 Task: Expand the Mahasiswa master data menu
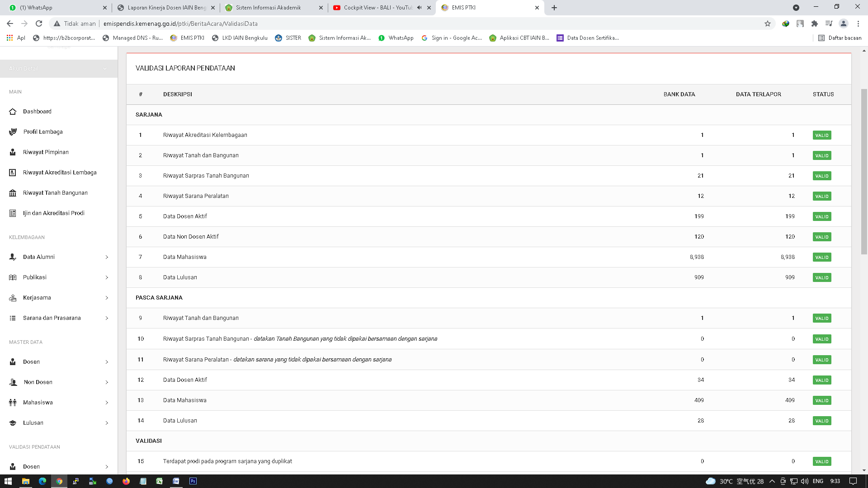tap(107, 403)
